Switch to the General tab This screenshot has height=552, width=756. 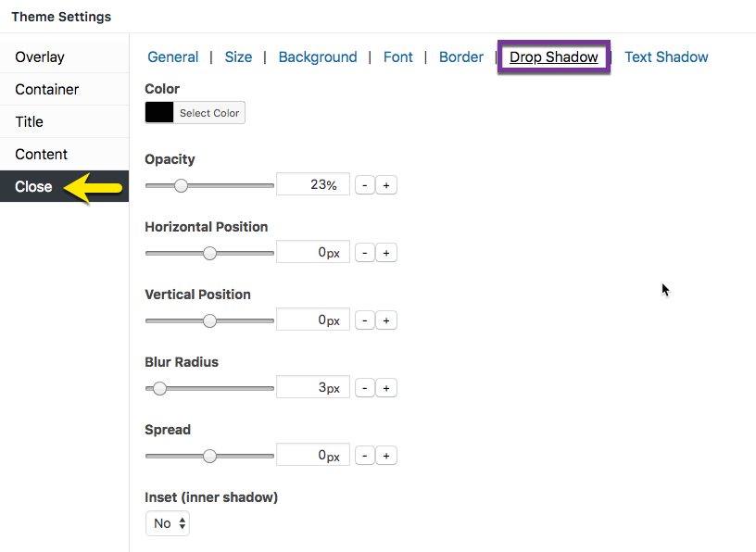click(173, 56)
